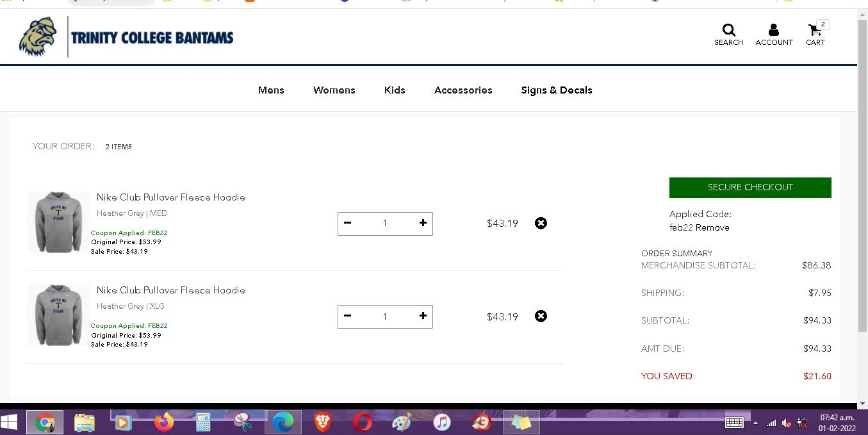Viewport: 868px width, 435px height.
Task: Open iTunes from the taskbar
Action: point(442,422)
